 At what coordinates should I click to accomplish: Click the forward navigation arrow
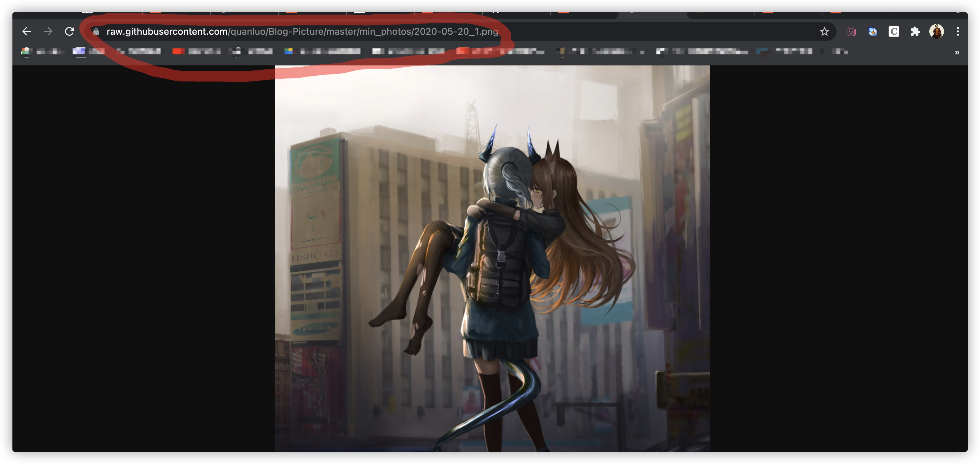pos(48,31)
